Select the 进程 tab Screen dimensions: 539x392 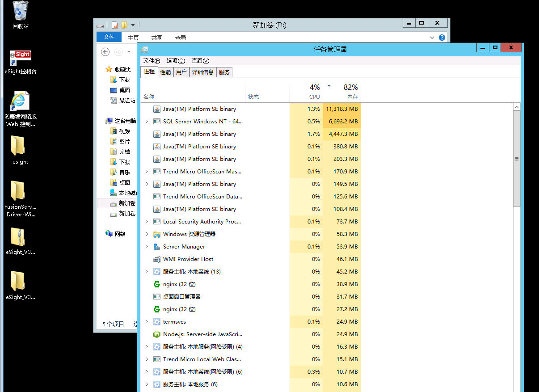149,72
